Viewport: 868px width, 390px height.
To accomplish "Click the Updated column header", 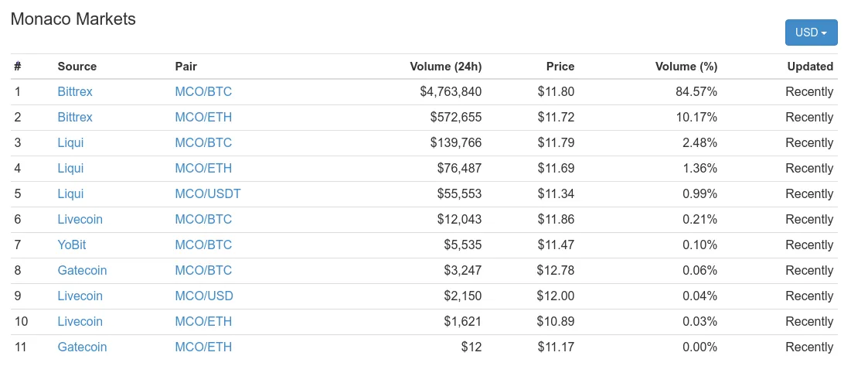I will (x=810, y=67).
